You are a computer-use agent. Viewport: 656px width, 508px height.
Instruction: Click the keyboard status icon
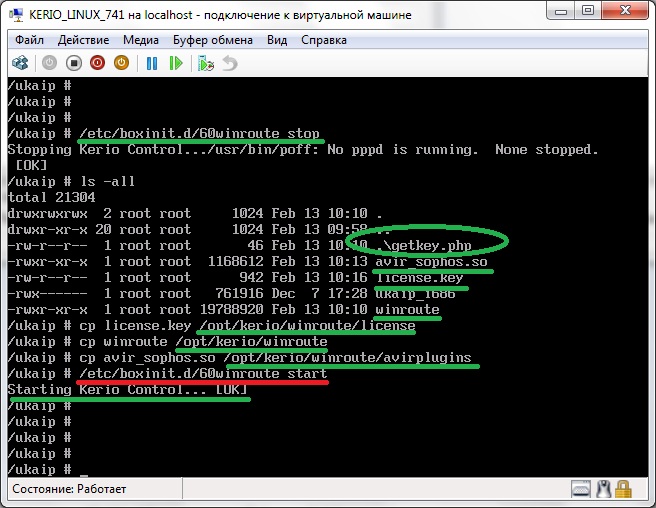[583, 489]
